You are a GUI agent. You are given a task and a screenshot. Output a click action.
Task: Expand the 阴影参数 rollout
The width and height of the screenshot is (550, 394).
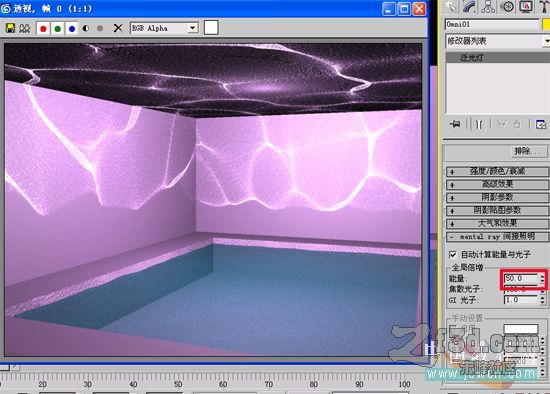(497, 197)
